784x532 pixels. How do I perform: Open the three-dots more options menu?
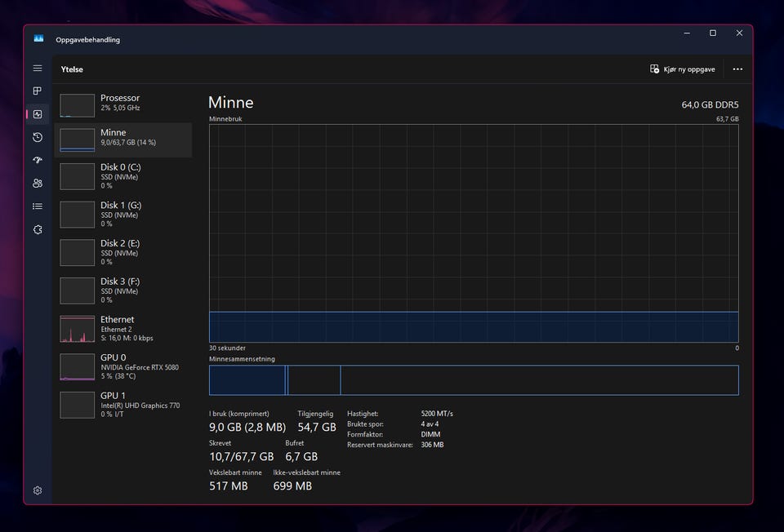click(737, 69)
